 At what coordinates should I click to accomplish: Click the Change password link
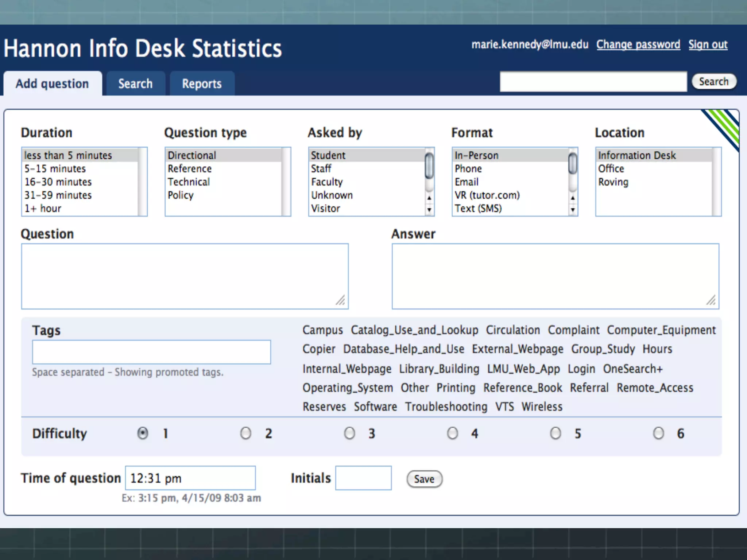[x=638, y=44]
